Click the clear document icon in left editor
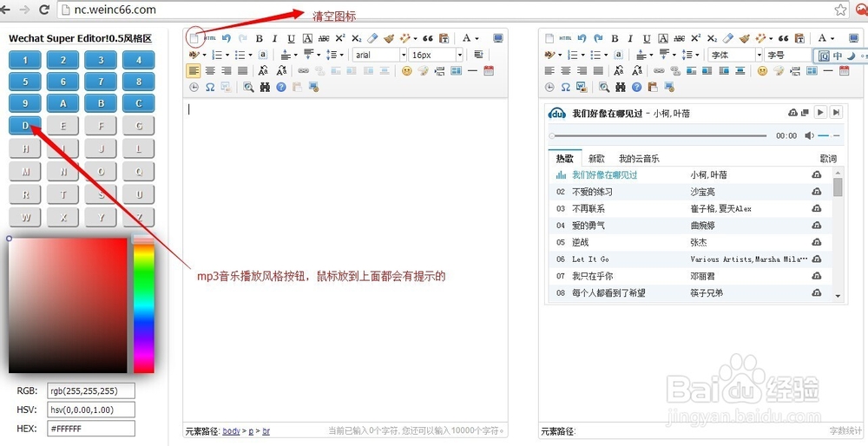The width and height of the screenshot is (868, 446). (194, 39)
